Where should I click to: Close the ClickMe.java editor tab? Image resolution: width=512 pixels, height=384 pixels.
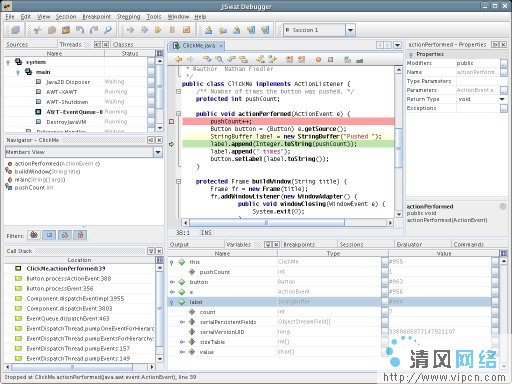[221, 46]
